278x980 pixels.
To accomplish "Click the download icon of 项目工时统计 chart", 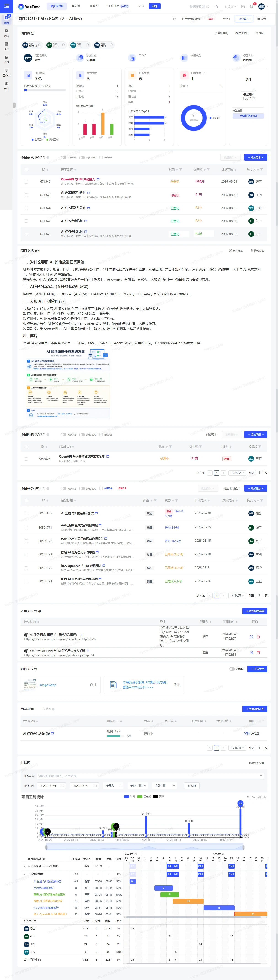I will (x=265, y=797).
